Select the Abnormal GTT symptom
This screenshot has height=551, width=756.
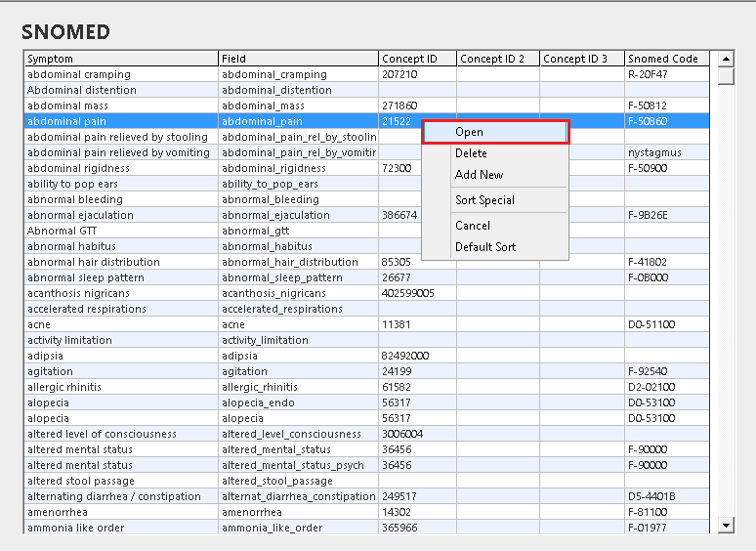pos(121,231)
